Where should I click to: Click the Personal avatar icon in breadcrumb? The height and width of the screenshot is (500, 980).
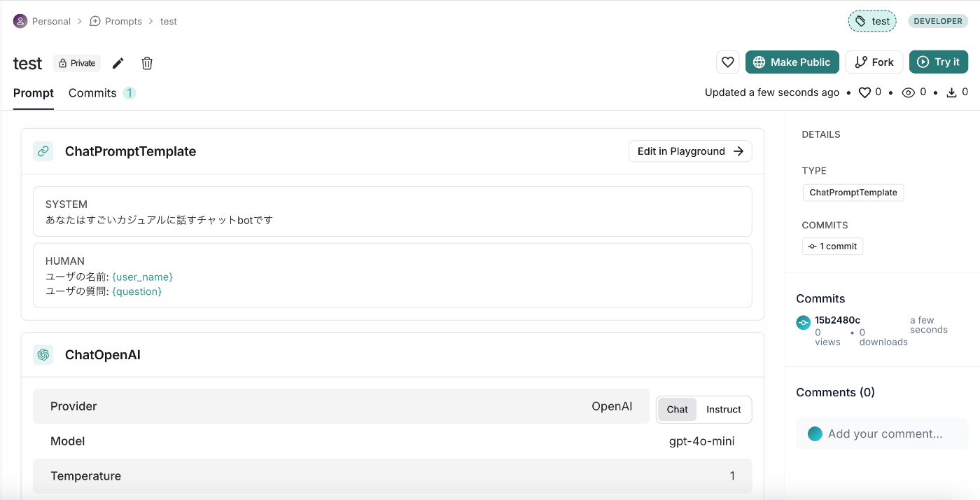tap(20, 21)
